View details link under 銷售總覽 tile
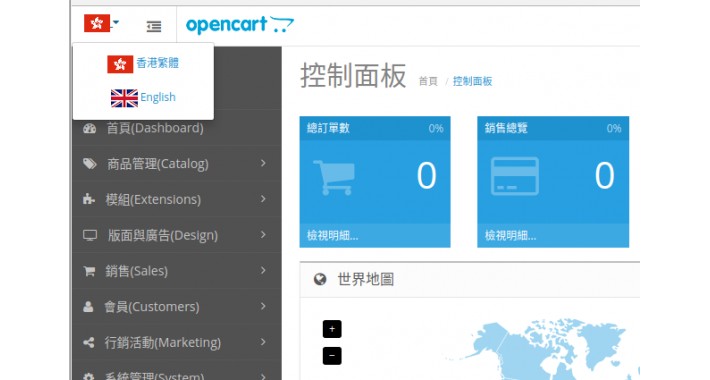The width and height of the screenshot is (710, 380). [510, 236]
